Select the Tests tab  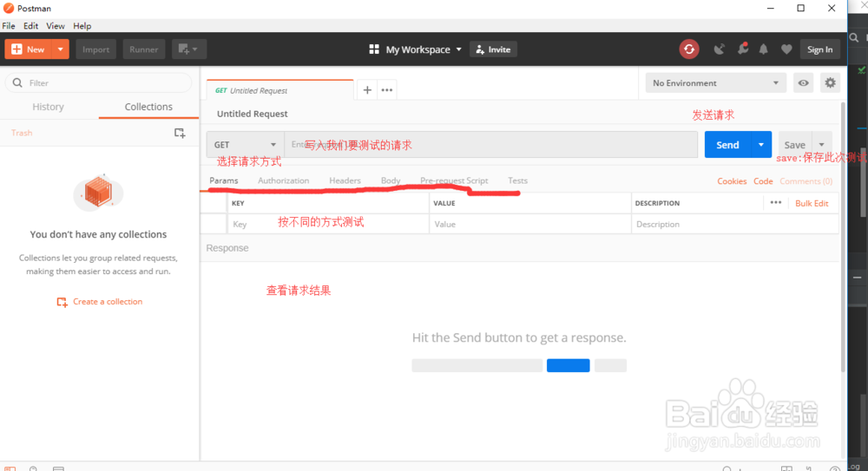coord(517,180)
